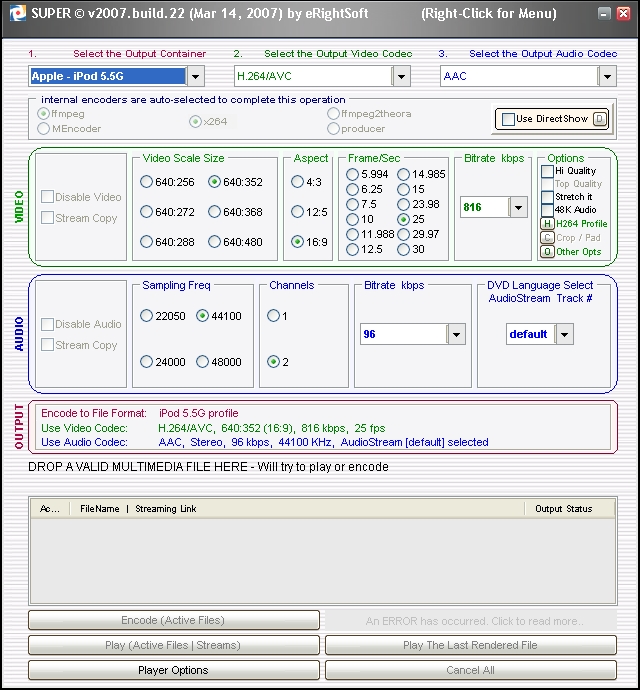Enable the 48K Audio checkbox

(x=547, y=210)
